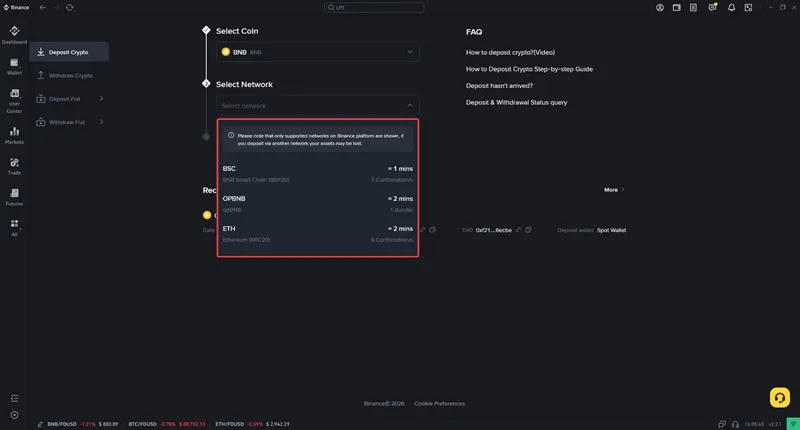Open the Trade section icon
800x430 pixels.
(14, 165)
